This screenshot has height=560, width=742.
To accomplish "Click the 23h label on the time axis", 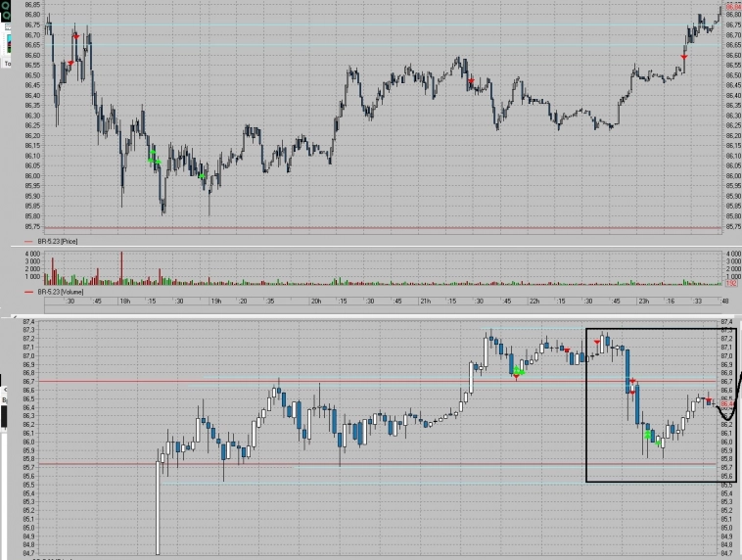I will 643,302.
